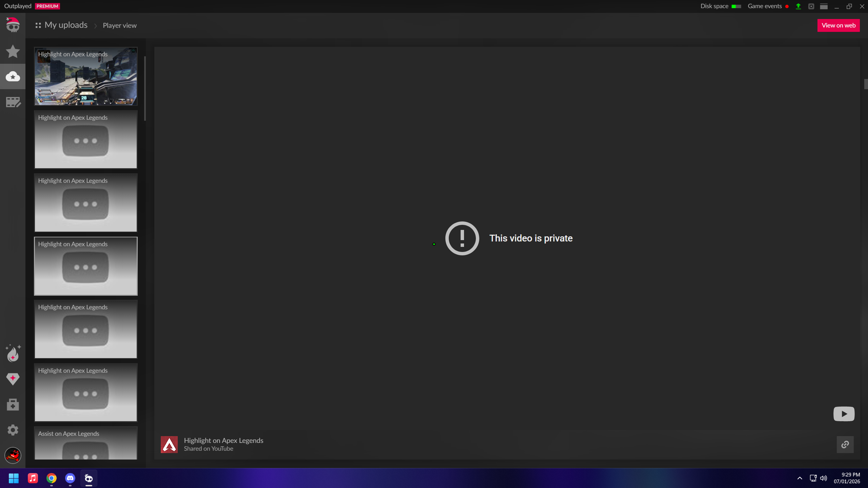The image size is (868, 488).
Task: Select the Player view breadcrumb
Action: click(119, 25)
